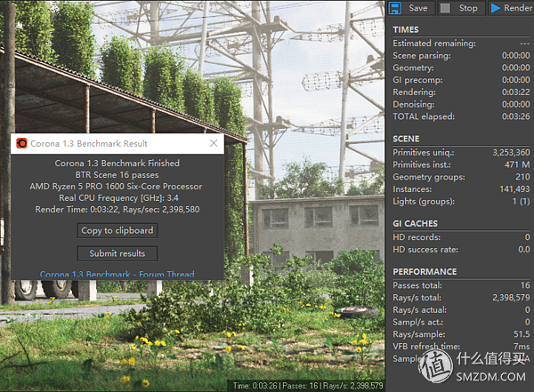Select the Estimated remaining row
The height and width of the screenshot is (392, 534).
pos(461,44)
